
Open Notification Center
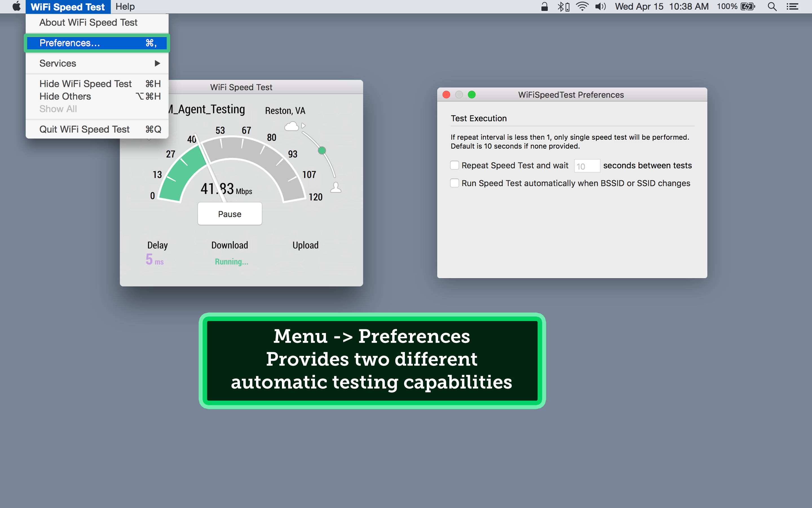tap(792, 7)
